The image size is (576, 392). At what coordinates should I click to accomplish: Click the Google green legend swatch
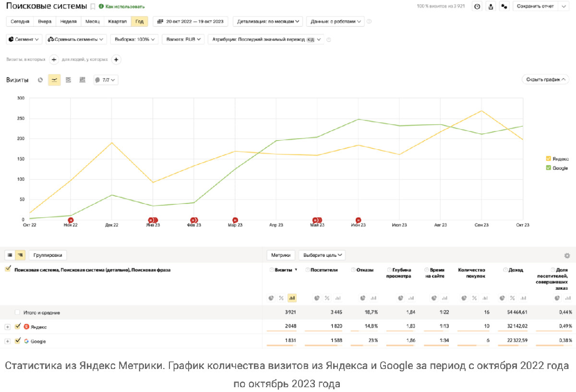coord(549,168)
